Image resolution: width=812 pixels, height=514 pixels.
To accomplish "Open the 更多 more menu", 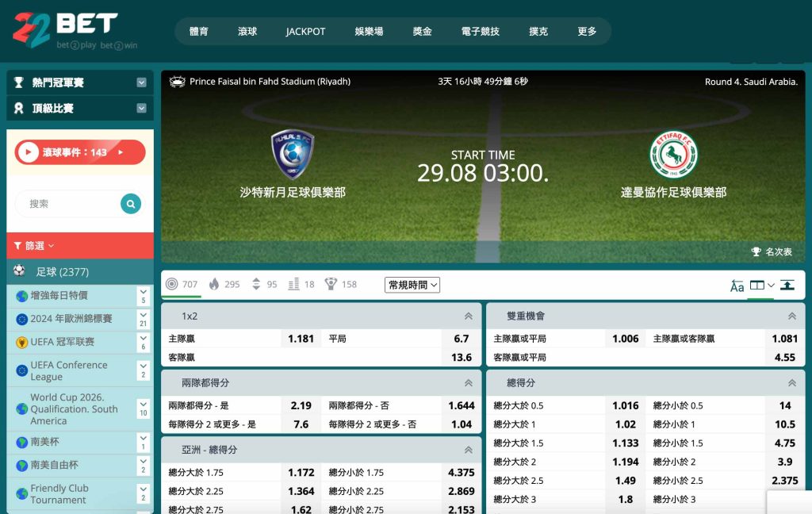I will [587, 32].
